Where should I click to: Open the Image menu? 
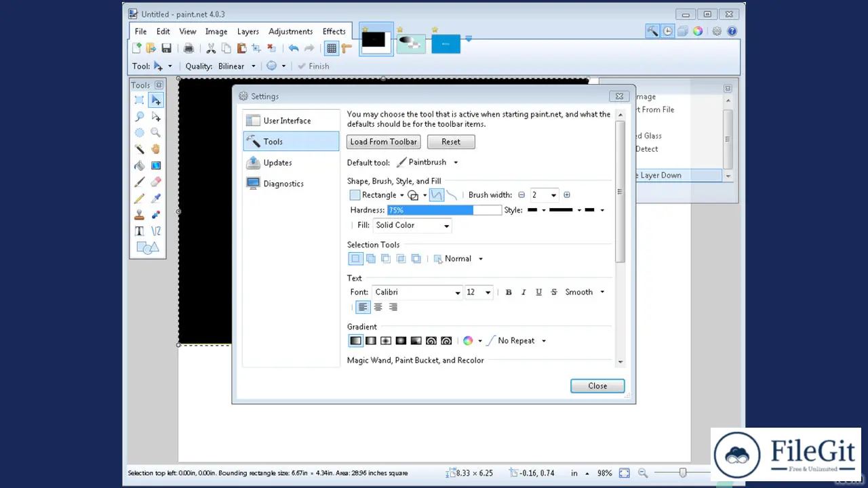click(216, 31)
